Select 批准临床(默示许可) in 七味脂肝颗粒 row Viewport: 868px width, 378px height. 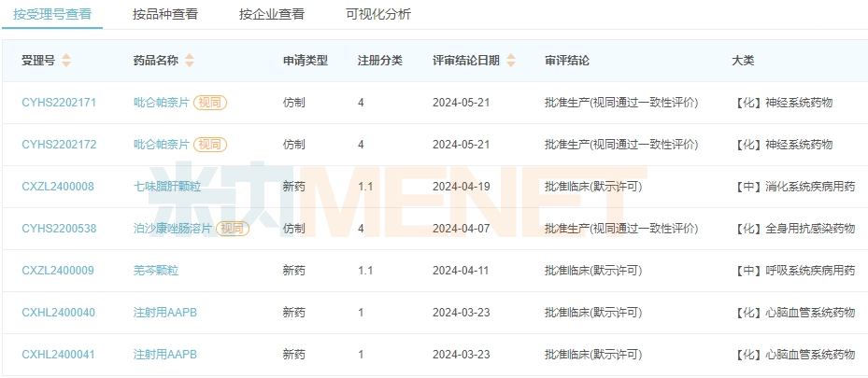tap(593, 187)
